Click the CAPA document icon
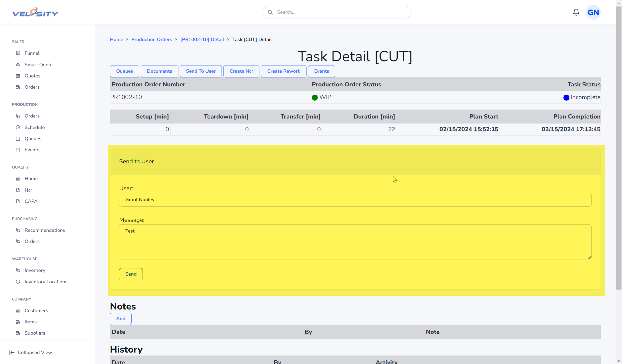Viewport: 622px width, 364px height. click(x=18, y=201)
